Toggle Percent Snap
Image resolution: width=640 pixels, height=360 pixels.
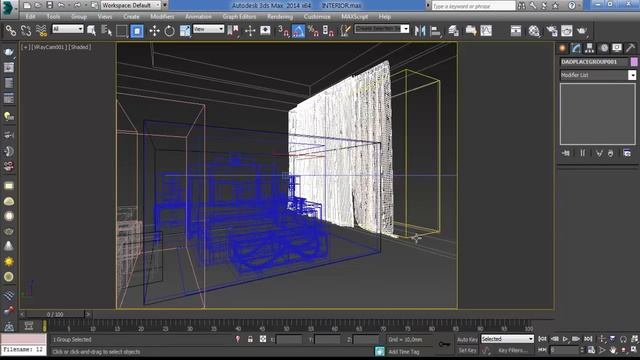[313, 31]
